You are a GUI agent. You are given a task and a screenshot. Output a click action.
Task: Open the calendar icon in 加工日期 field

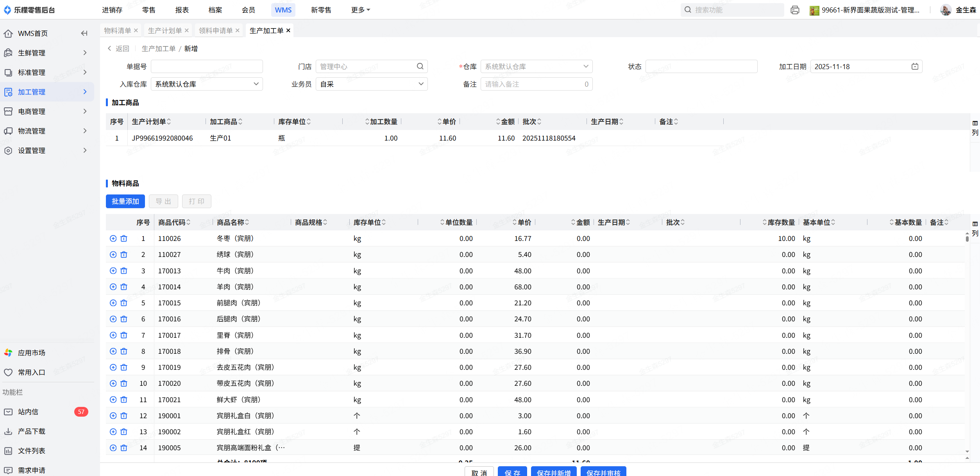coord(915,66)
